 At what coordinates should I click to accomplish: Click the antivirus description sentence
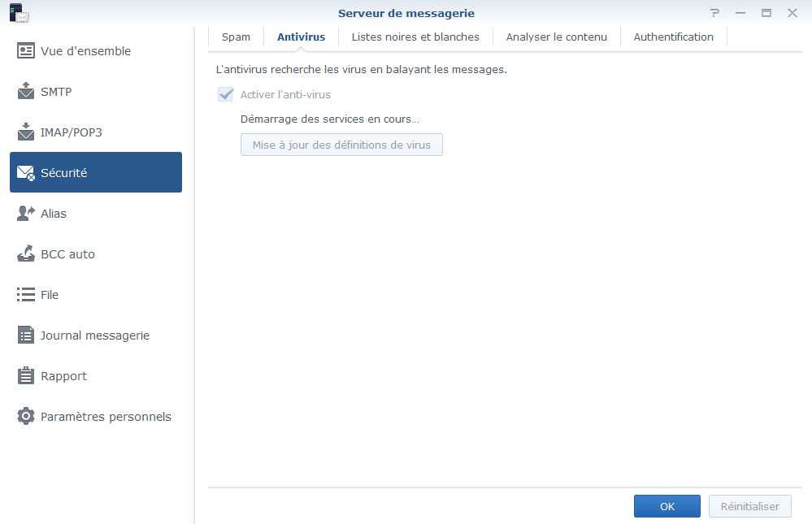tap(362, 69)
